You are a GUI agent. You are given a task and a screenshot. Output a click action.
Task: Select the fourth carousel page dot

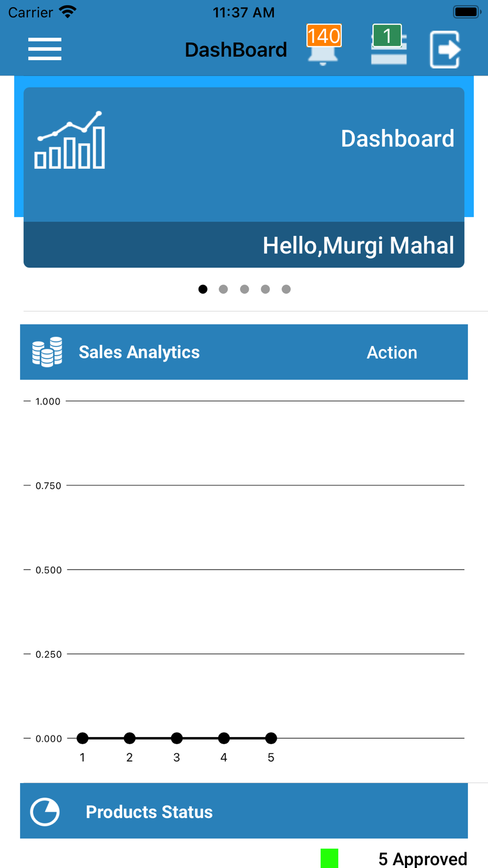[x=265, y=289]
